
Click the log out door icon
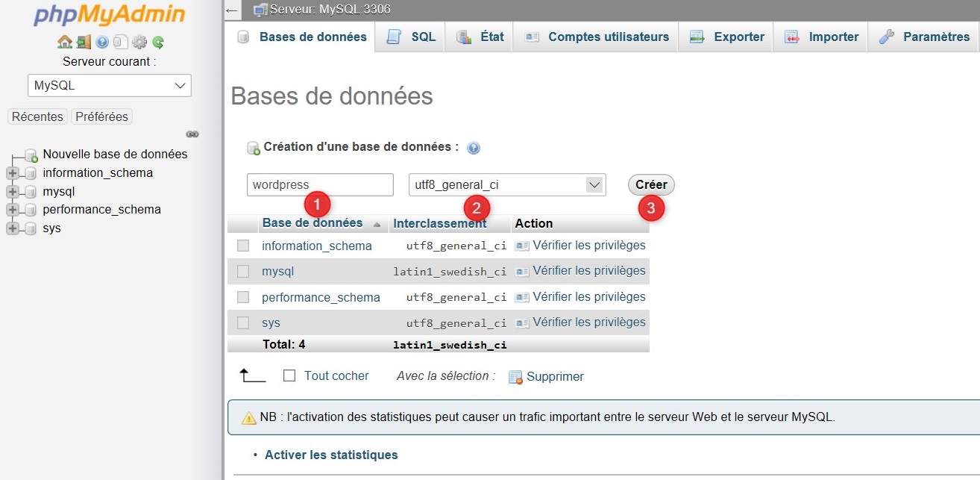pos(84,42)
